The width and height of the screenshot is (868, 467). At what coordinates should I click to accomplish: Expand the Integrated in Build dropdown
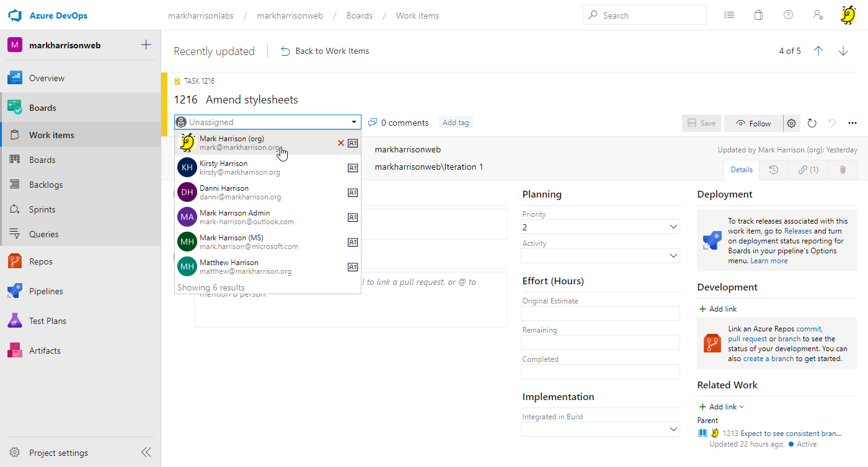[x=674, y=429]
